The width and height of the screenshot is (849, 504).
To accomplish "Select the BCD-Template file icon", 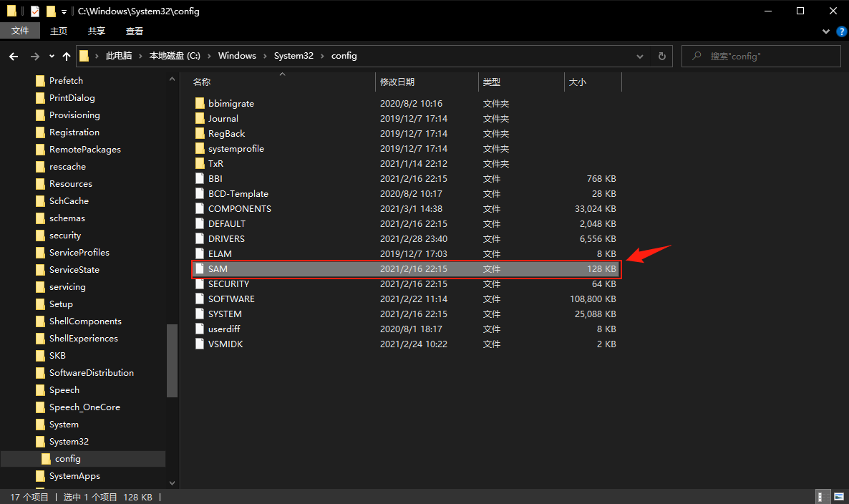I will pyautogui.click(x=200, y=194).
